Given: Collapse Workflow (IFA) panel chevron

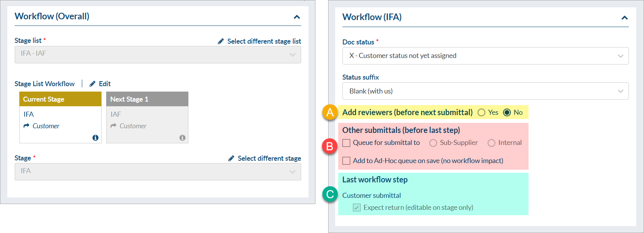Looking at the screenshot, I should [x=625, y=18].
